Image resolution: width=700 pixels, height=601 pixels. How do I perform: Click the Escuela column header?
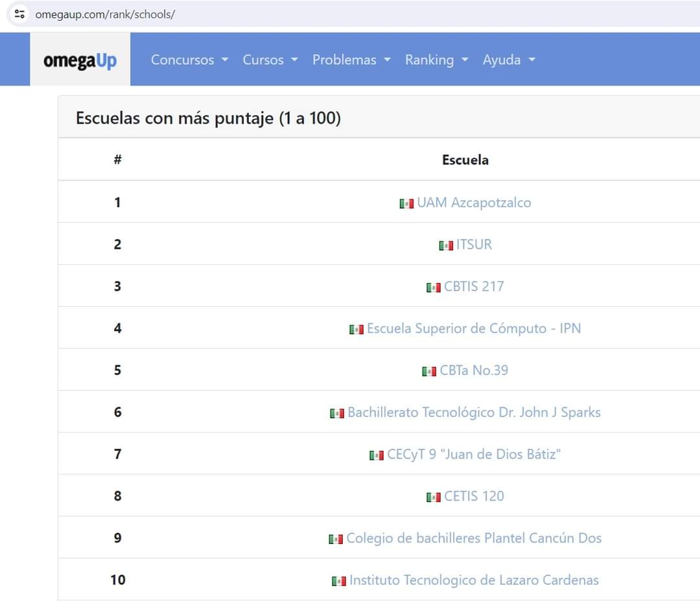pyautogui.click(x=465, y=160)
